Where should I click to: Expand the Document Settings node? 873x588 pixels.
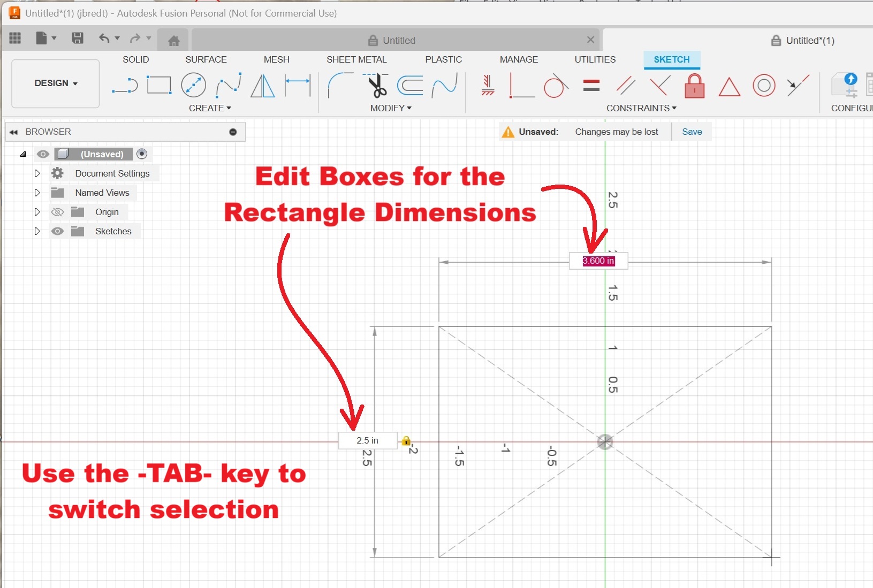37,173
